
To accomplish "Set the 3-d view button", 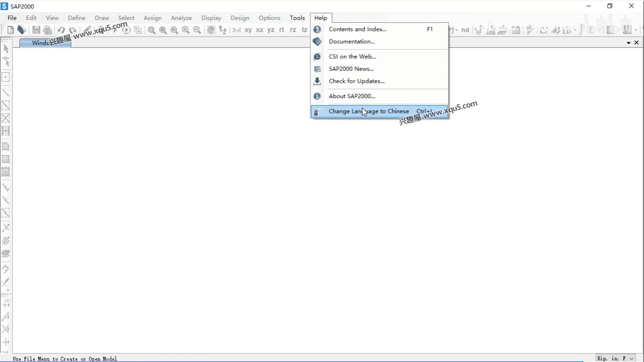I will pyautogui.click(x=236, y=30).
